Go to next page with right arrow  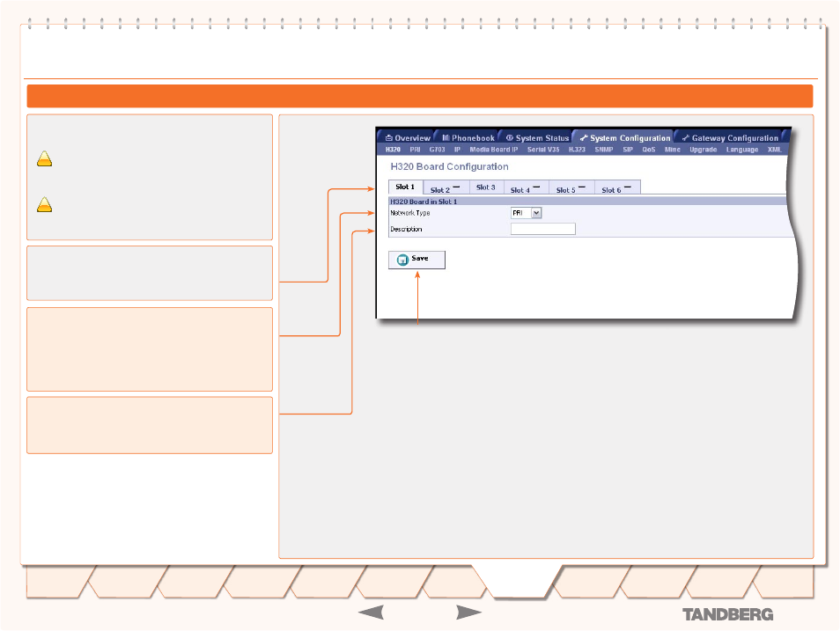coord(468,613)
